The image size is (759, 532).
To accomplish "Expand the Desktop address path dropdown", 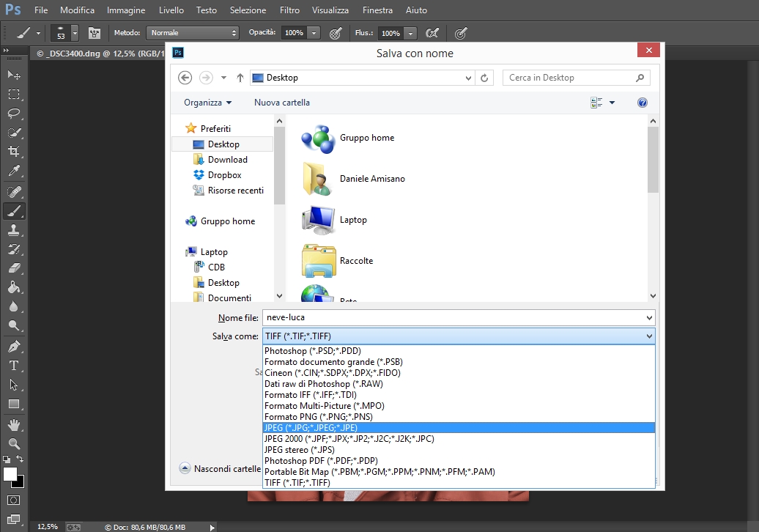I will 468,78.
